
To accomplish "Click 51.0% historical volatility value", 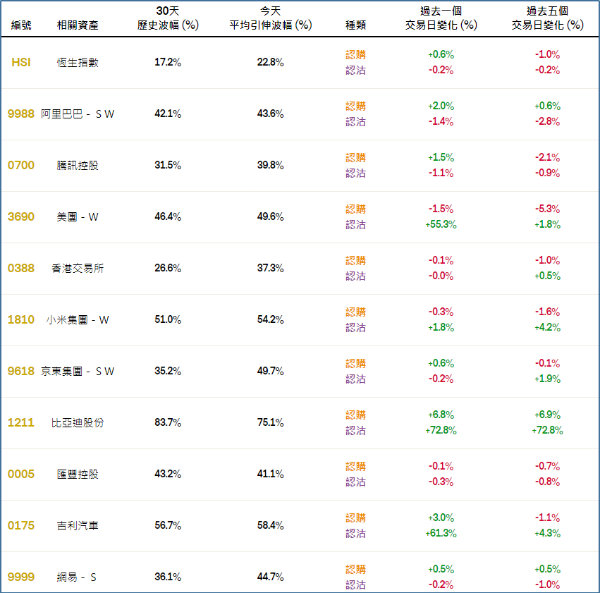I will coord(168,319).
